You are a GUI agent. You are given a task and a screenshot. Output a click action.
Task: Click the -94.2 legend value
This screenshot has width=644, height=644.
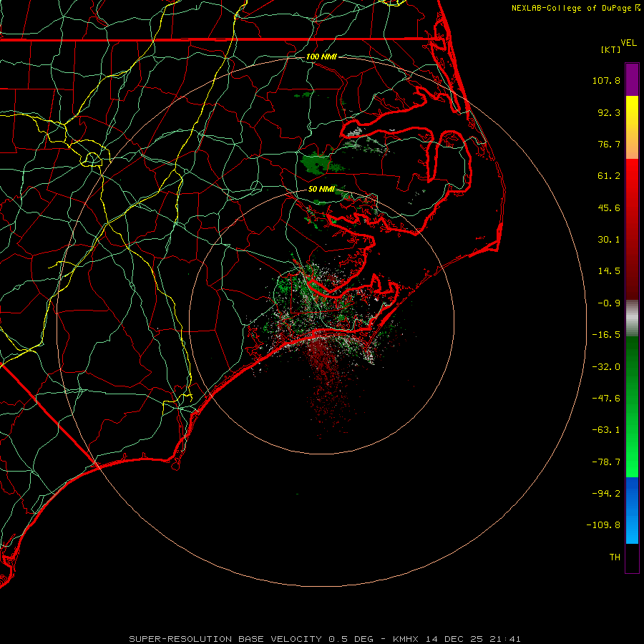pyautogui.click(x=606, y=493)
